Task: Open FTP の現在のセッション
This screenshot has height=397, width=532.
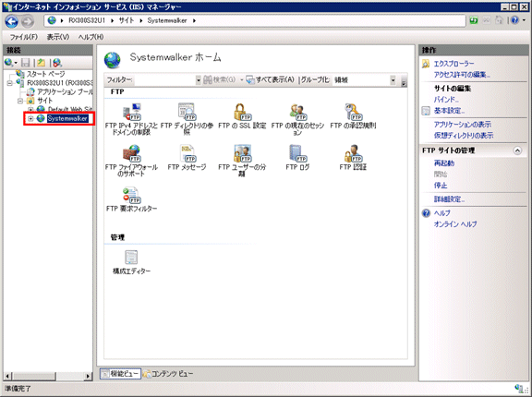Action: [297, 119]
